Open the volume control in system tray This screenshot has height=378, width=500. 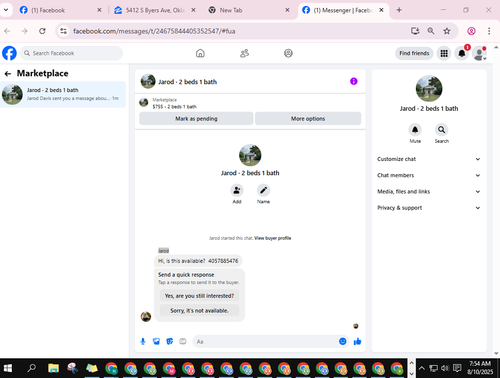445,368
